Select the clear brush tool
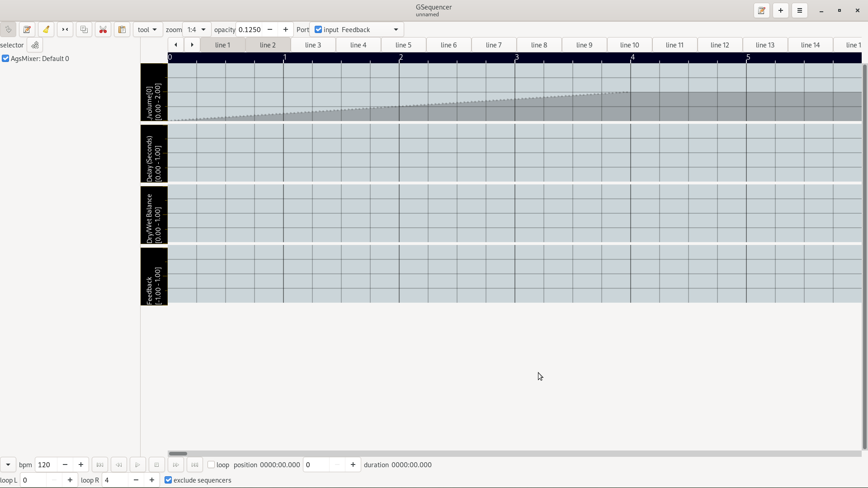868x488 pixels. [46, 29]
